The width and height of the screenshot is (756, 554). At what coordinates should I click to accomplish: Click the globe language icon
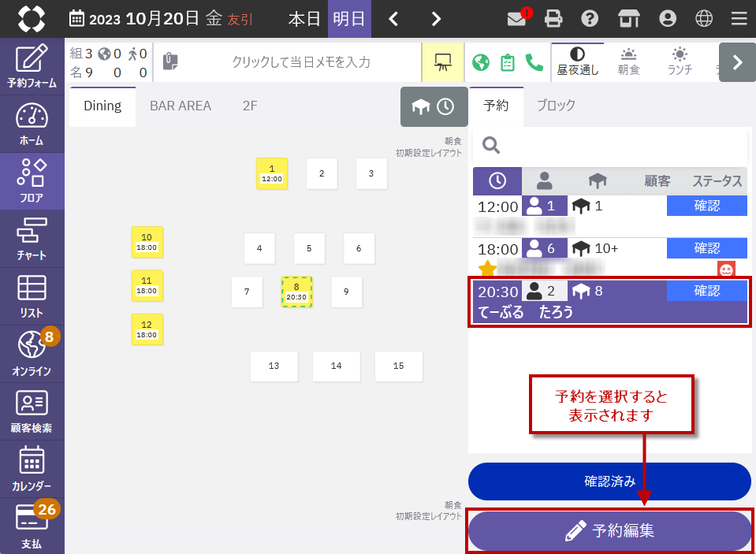coord(704,19)
